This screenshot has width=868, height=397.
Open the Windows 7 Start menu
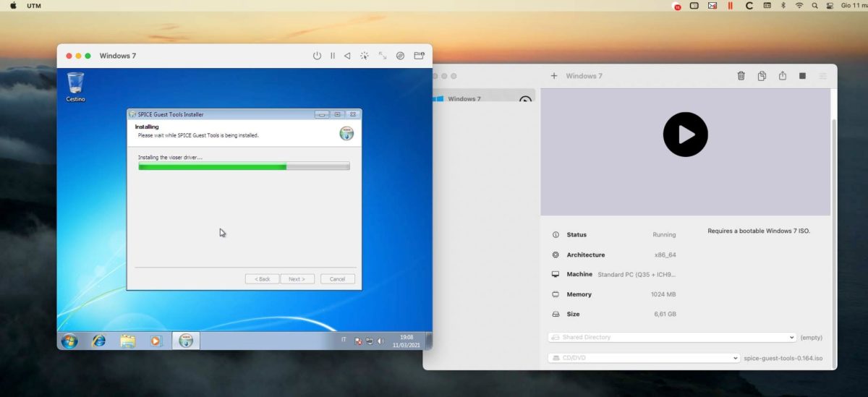69,341
